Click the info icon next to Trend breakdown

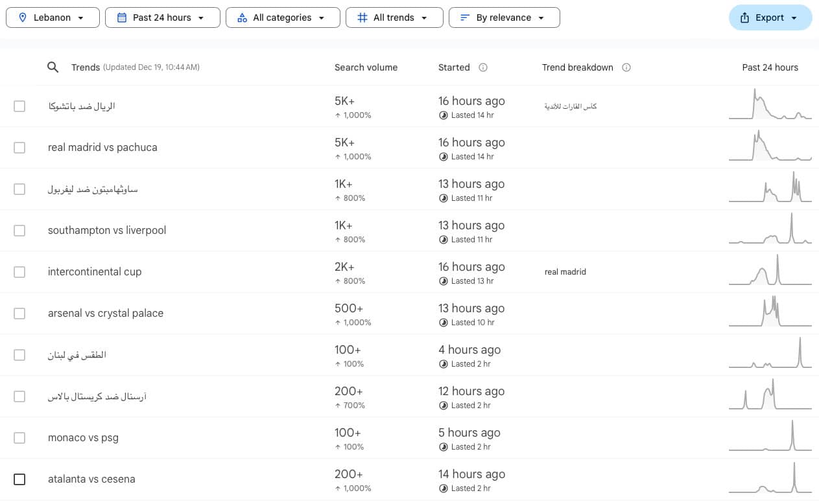pyautogui.click(x=626, y=67)
